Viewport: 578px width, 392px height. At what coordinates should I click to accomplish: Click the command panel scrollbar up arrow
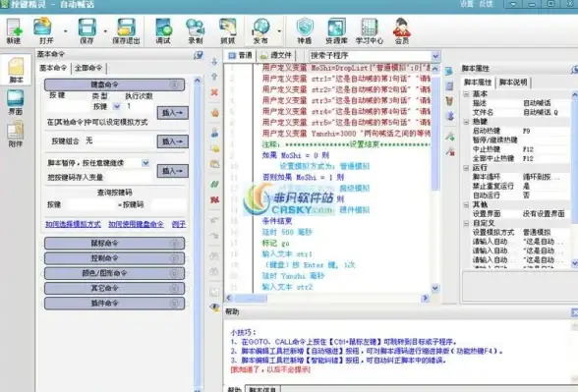tap(198, 80)
